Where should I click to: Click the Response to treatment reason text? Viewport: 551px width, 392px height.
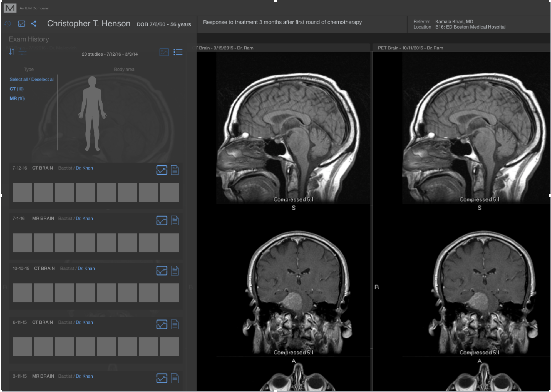click(282, 22)
